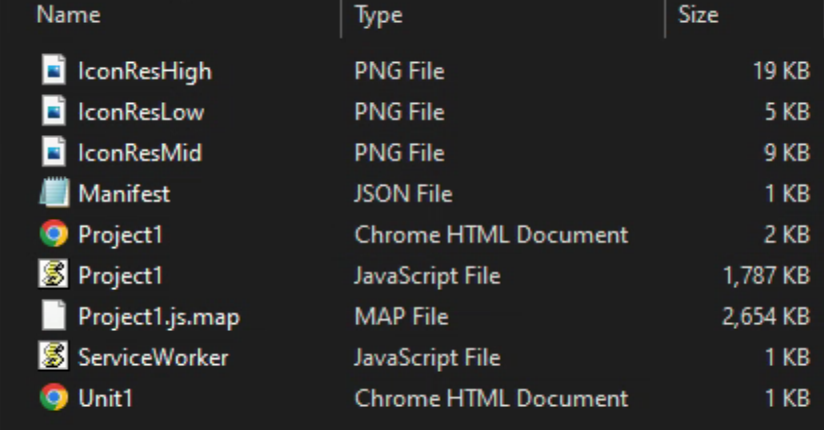This screenshot has width=824, height=430.
Task: Click the script icon of Project1 JavaScript File
Action: (x=54, y=274)
